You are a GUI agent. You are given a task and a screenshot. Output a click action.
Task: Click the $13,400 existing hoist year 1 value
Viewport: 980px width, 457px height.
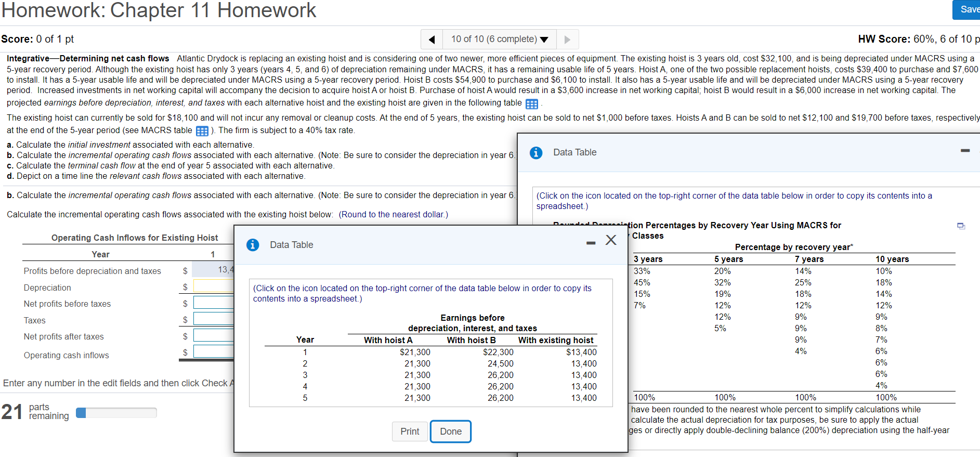pos(581,352)
